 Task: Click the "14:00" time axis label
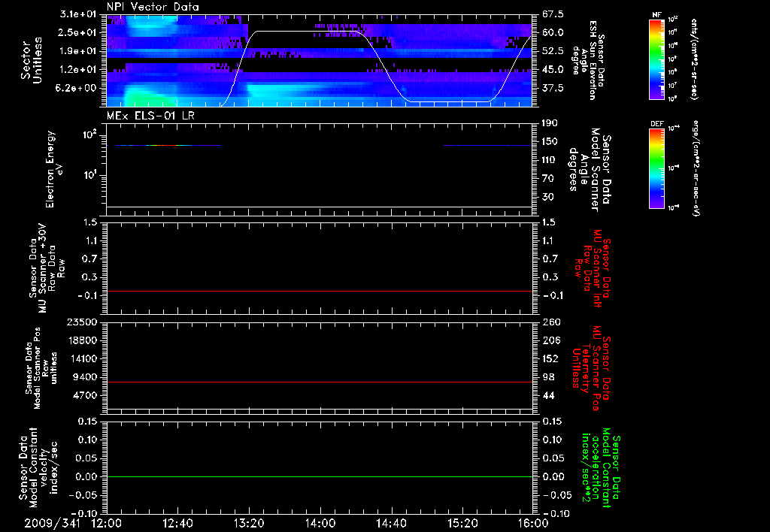(320, 523)
